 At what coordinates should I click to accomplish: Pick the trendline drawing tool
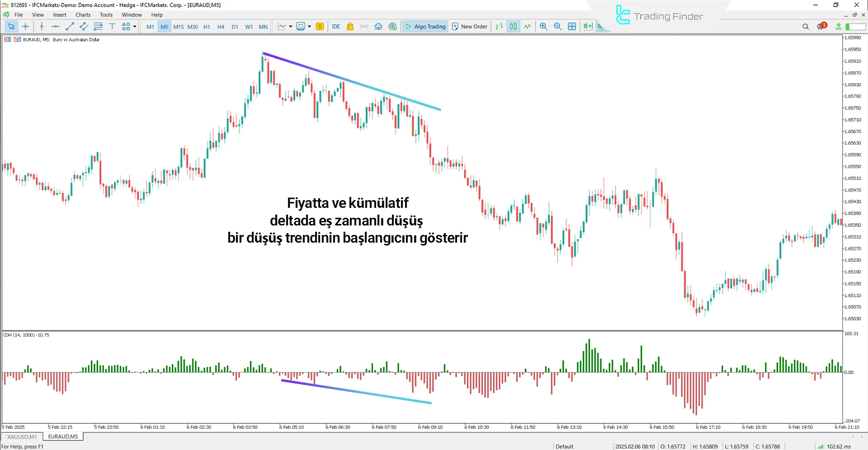[x=70, y=27]
